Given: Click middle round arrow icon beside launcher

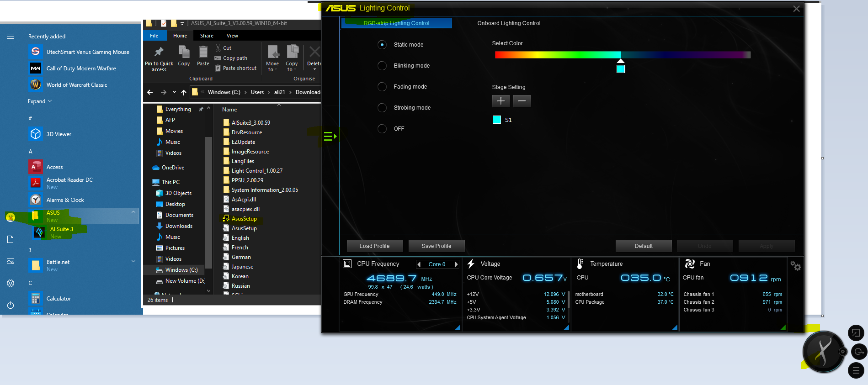Looking at the screenshot, I should pyautogui.click(x=859, y=352).
